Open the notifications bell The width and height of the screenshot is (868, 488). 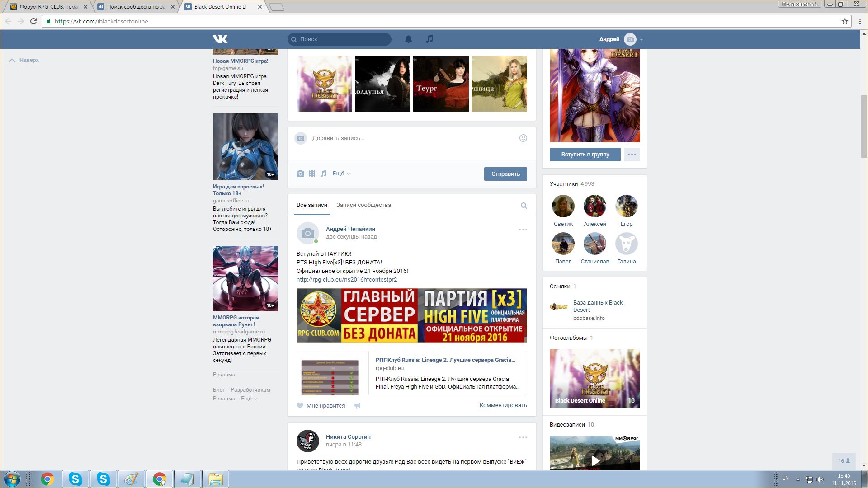pyautogui.click(x=408, y=39)
